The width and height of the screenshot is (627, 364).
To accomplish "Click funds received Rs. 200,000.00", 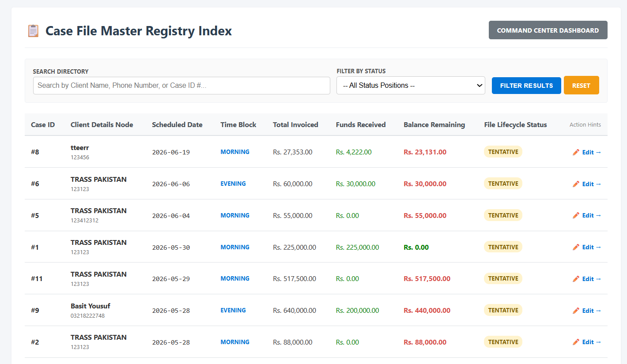I will (x=357, y=311).
